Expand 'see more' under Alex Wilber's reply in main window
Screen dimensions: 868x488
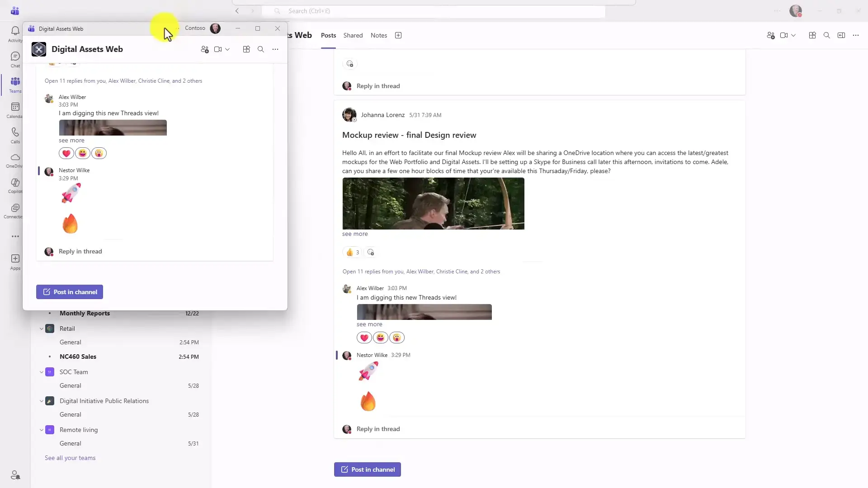pos(369,324)
